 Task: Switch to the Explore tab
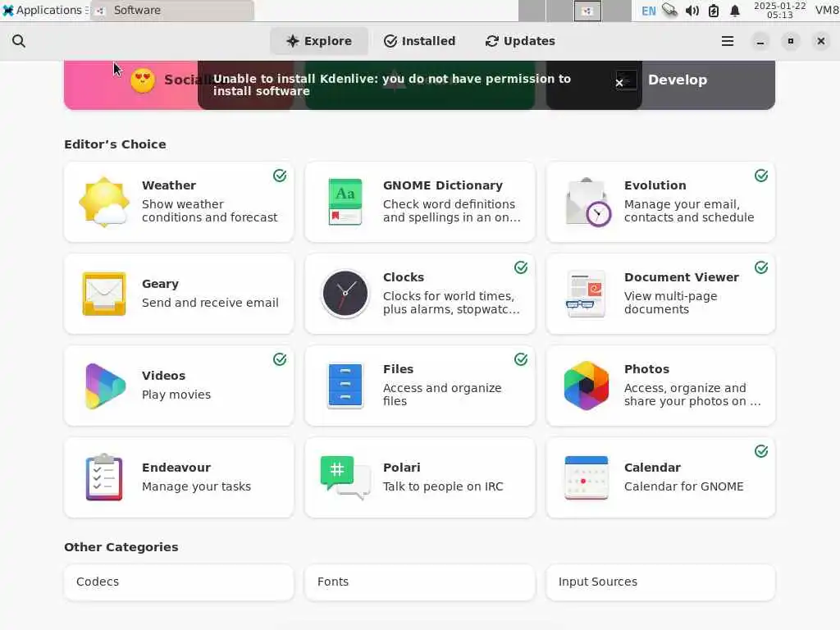click(x=319, y=41)
